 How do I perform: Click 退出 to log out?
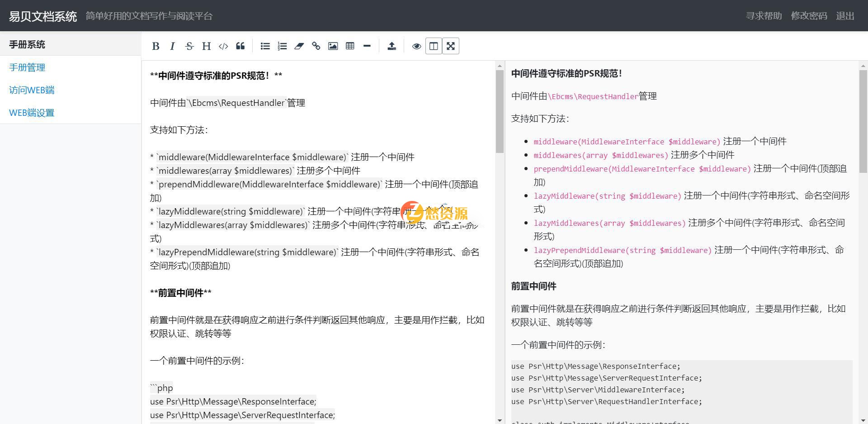tap(845, 15)
